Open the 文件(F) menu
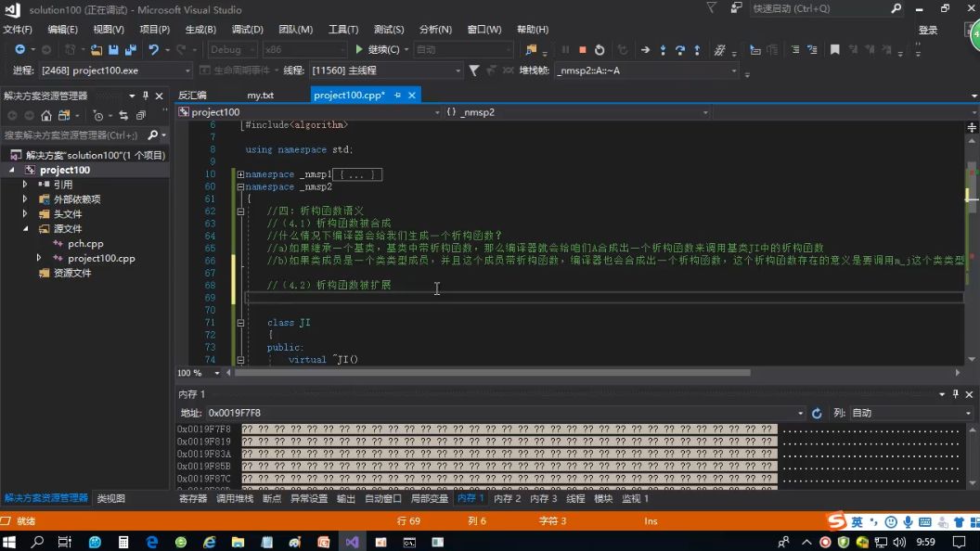980x551 pixels. click(x=18, y=30)
